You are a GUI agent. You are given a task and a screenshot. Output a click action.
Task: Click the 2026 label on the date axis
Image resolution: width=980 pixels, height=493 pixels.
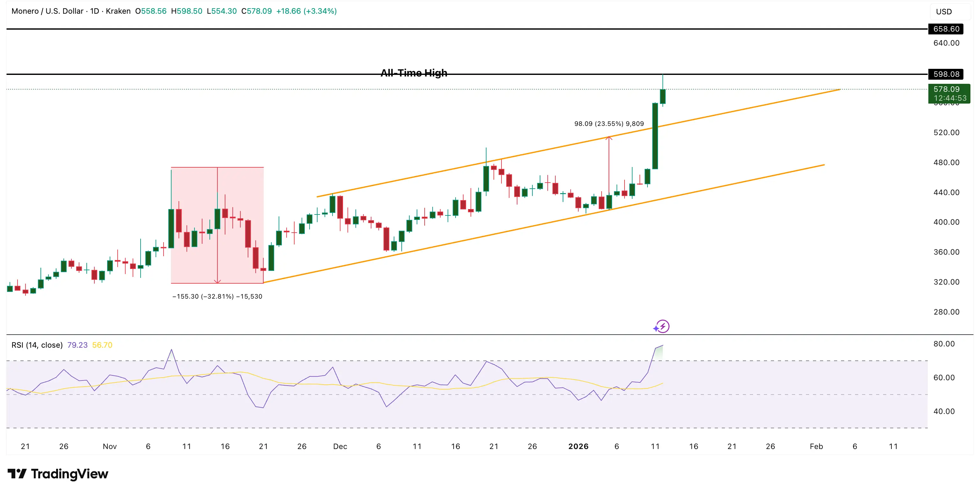tap(579, 446)
